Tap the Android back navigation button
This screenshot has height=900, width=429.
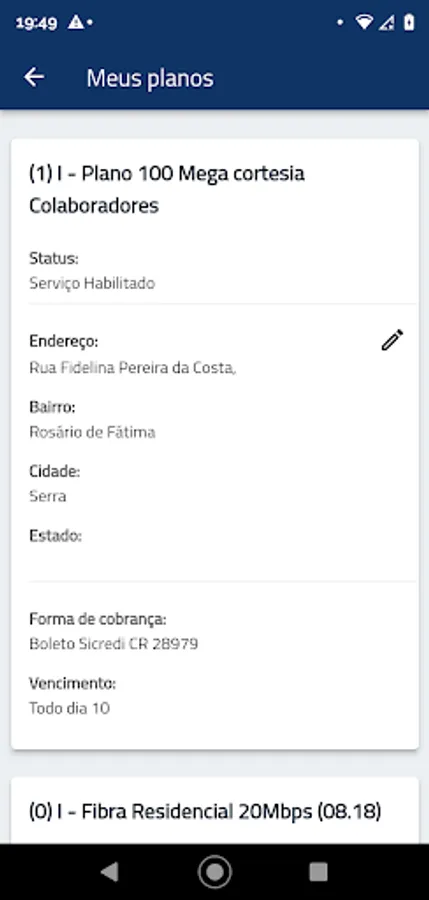[x=109, y=872]
